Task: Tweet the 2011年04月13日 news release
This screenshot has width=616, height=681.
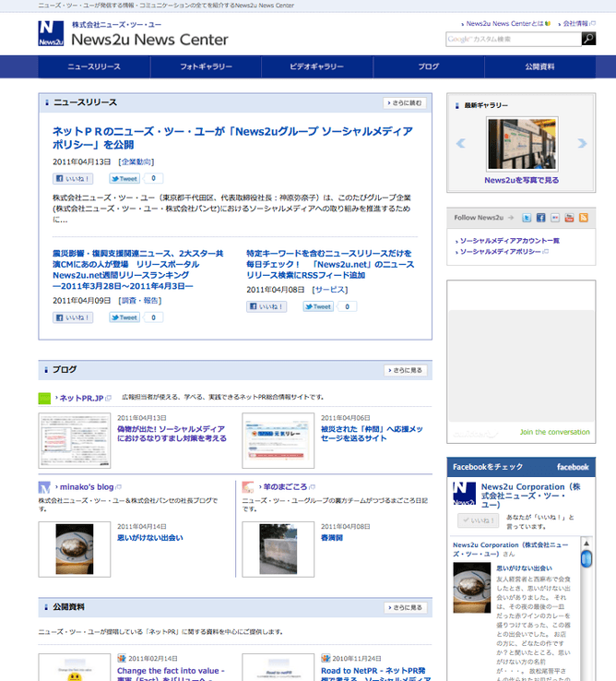Action: pos(124,178)
